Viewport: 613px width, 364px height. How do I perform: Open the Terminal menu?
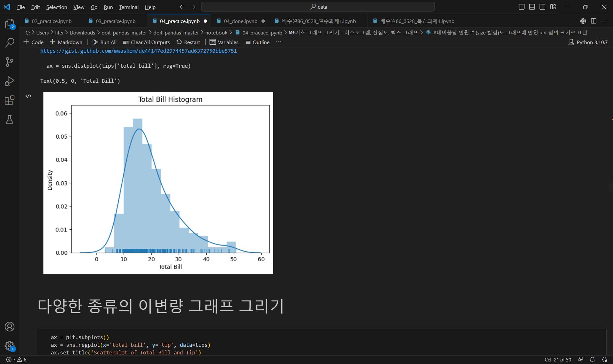[129, 7]
